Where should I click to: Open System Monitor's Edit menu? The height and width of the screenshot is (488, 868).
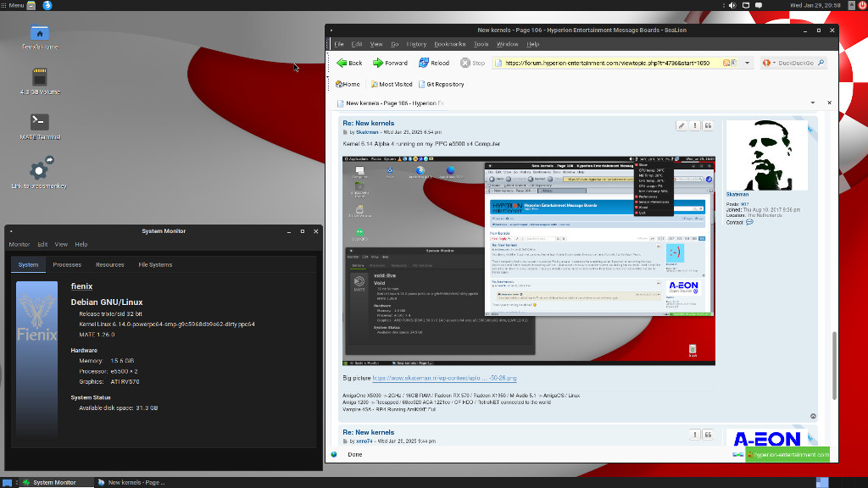pos(42,245)
